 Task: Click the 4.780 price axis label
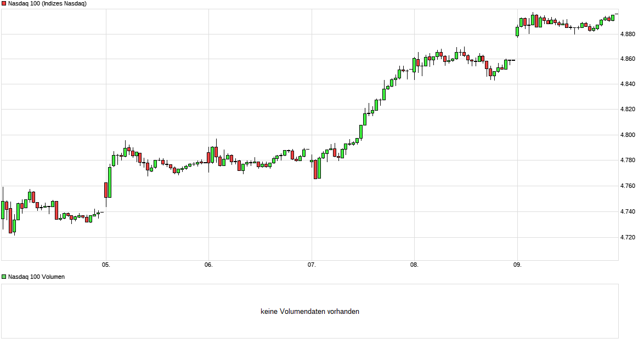click(x=628, y=160)
